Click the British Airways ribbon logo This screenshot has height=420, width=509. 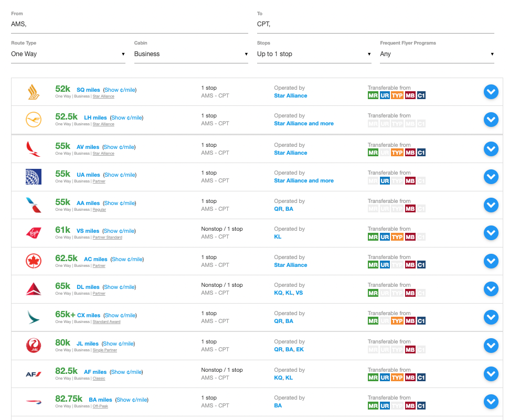34,402
